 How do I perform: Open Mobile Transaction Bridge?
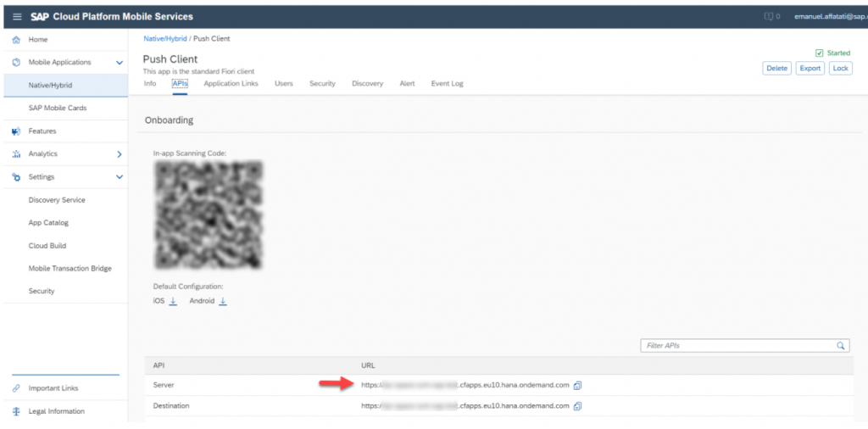point(70,269)
